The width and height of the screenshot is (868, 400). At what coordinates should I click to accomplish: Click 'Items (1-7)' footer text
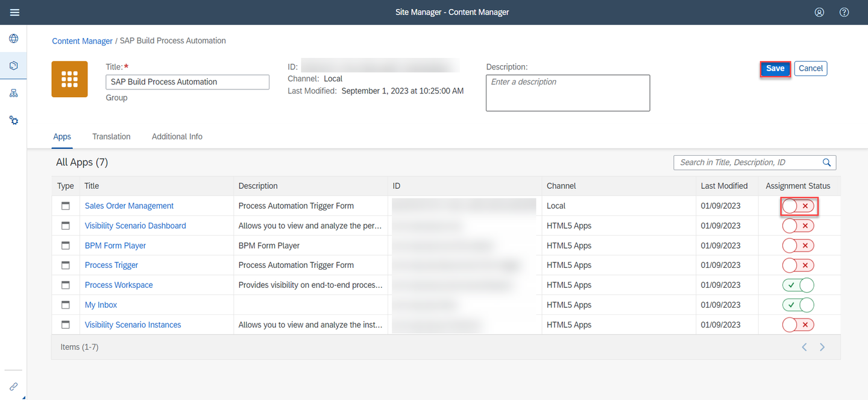(80, 347)
